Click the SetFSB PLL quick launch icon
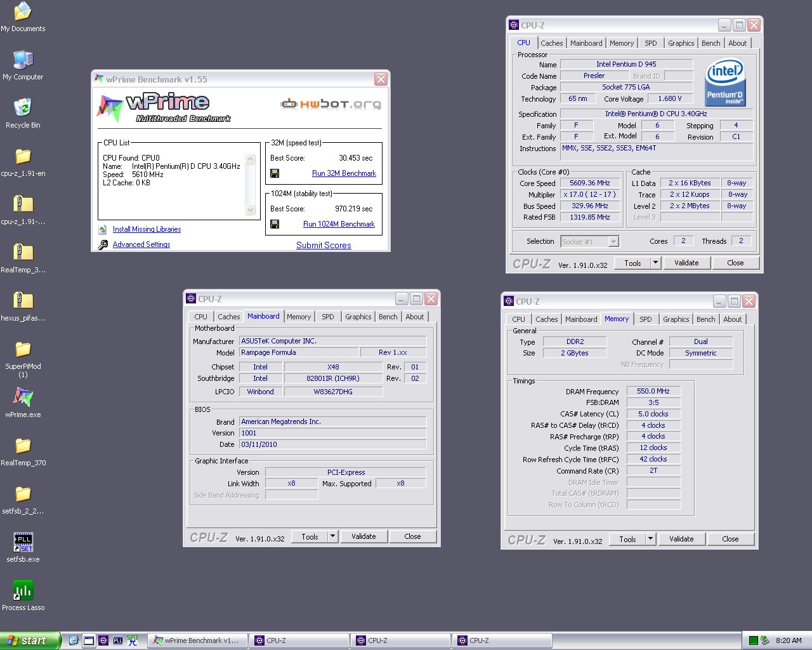This screenshot has height=650, width=812. 118,640
